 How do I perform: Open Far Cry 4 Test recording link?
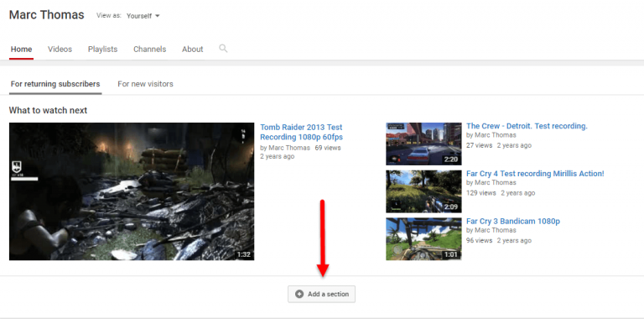tap(535, 174)
